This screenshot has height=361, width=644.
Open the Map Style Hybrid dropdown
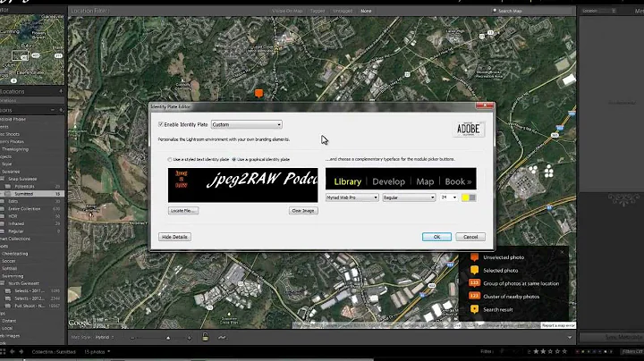[105, 337]
